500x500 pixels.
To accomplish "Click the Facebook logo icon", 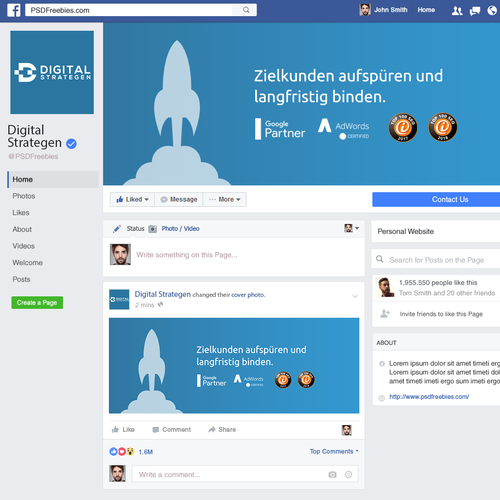I will 14,10.
